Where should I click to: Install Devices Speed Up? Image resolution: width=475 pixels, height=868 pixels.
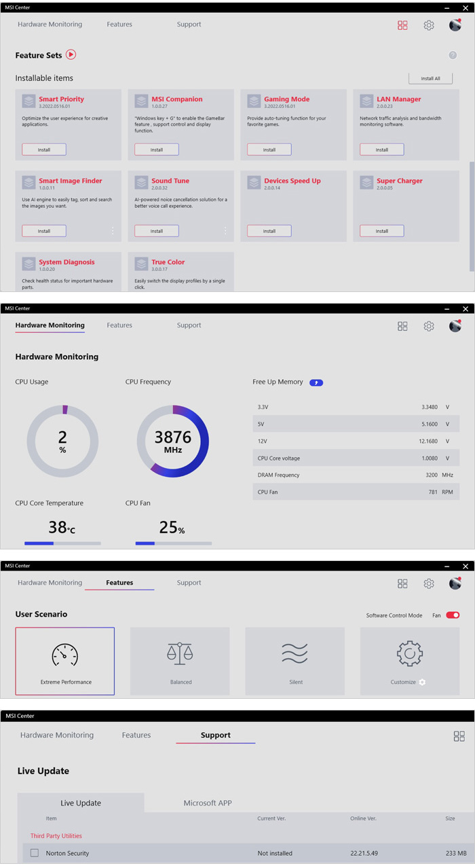269,231
